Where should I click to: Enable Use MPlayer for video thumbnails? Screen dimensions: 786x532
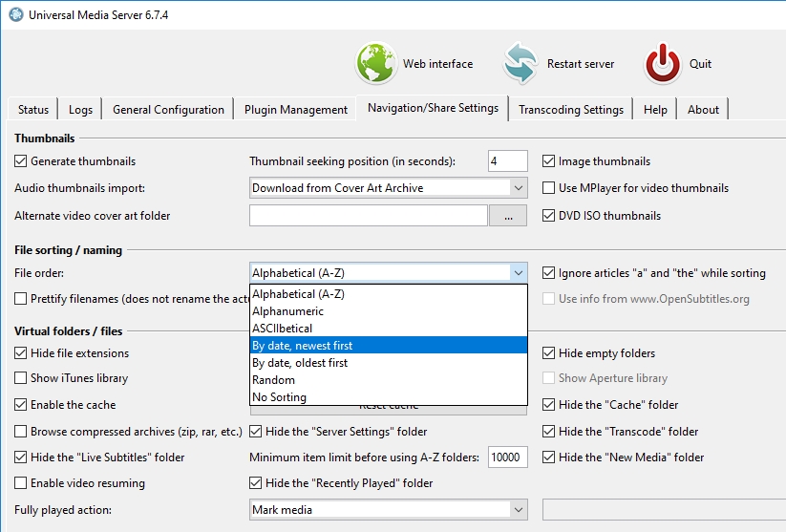(x=549, y=187)
